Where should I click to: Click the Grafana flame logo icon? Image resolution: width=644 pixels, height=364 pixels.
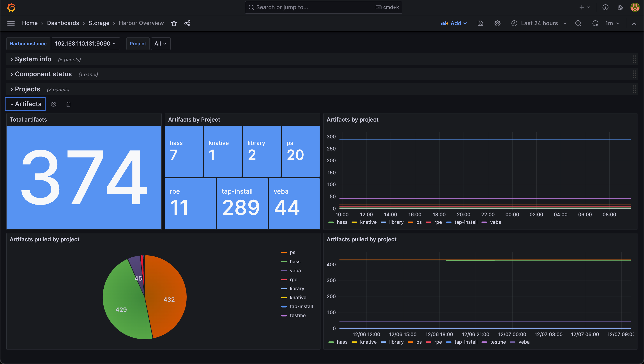click(x=11, y=7)
